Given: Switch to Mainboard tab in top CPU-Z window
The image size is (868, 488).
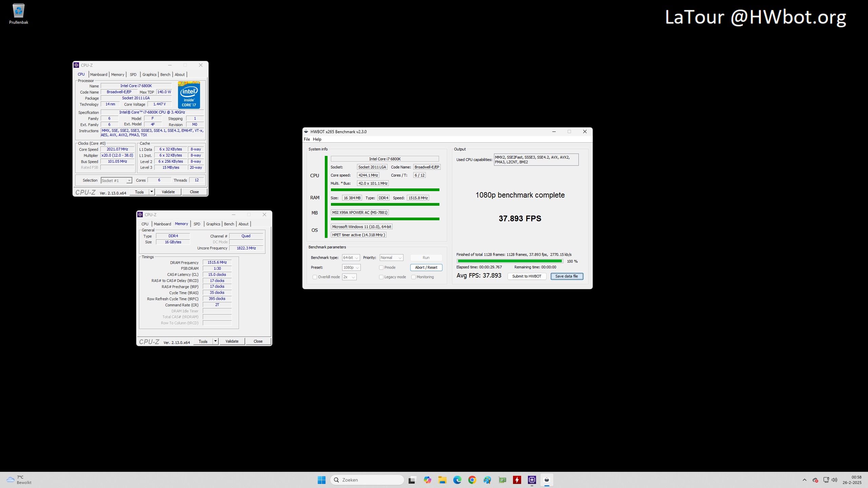Looking at the screenshot, I should [99, 75].
